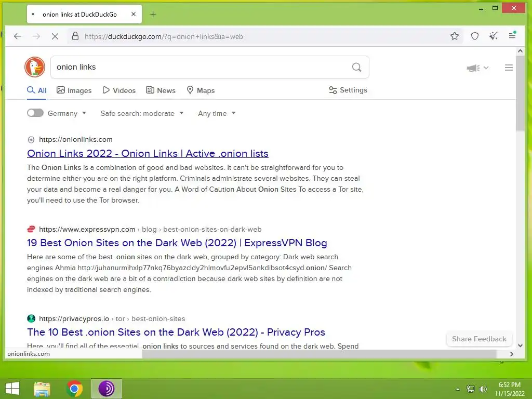Open search Settings

pos(348,90)
